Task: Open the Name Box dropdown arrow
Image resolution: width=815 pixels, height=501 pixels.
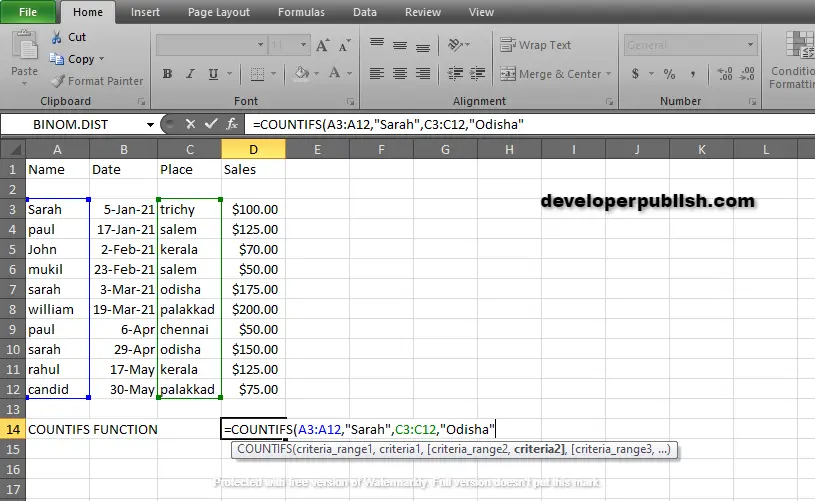Action: (x=150, y=125)
